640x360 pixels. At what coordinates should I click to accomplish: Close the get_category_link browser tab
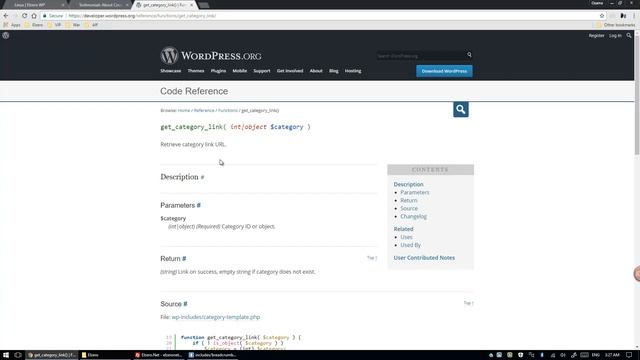click(x=191, y=5)
